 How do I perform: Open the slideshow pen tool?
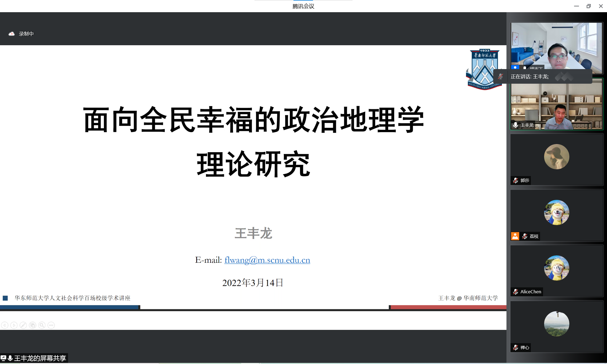[23, 325]
